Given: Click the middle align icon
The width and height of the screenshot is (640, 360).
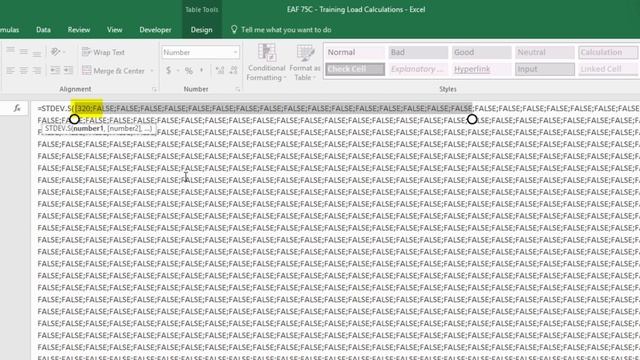Looking at the screenshot, I should tap(24, 51).
